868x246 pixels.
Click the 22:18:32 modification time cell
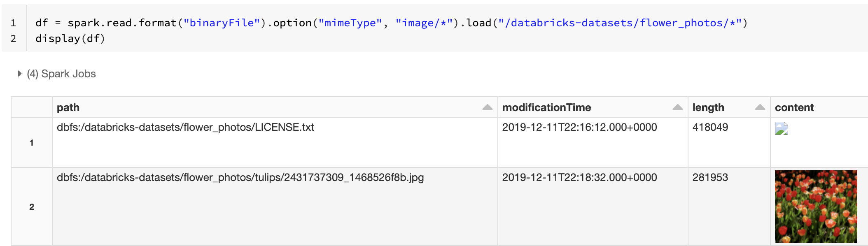(x=579, y=178)
